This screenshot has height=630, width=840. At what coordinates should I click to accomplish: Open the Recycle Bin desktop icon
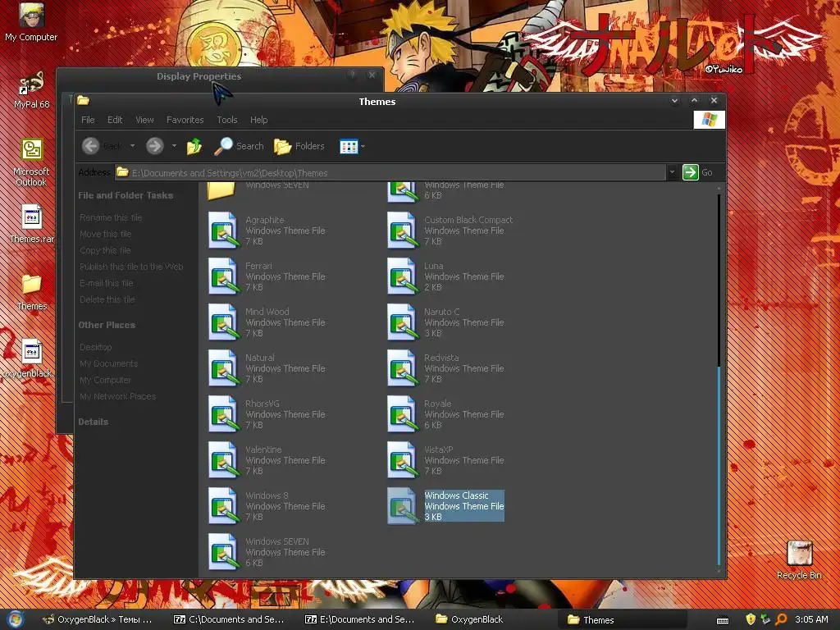tap(799, 560)
